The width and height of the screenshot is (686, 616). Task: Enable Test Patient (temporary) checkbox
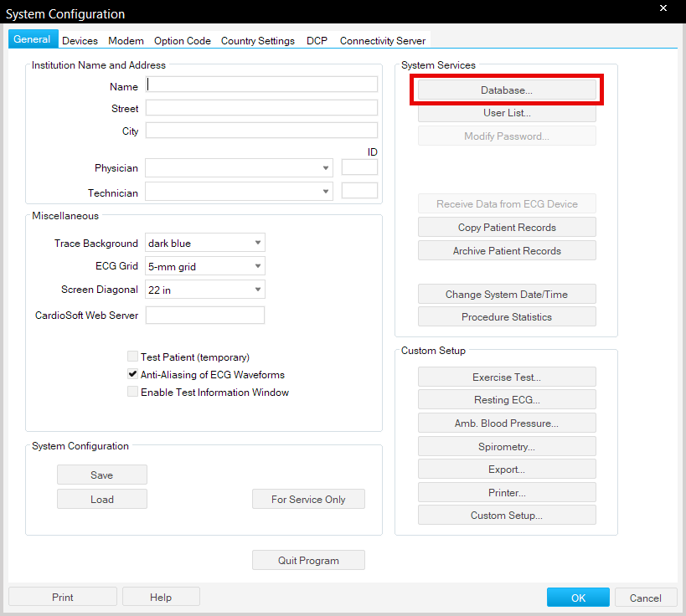[x=132, y=357]
